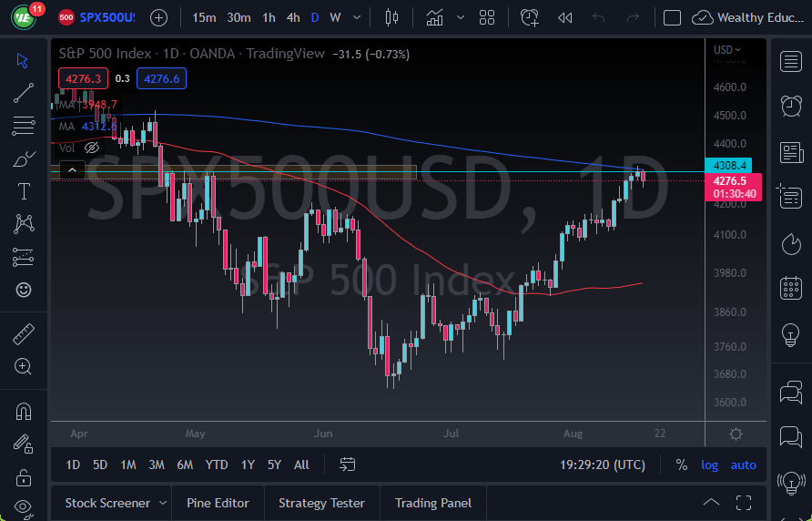Open the Pine Editor tab
The image size is (812, 521).
218,503
